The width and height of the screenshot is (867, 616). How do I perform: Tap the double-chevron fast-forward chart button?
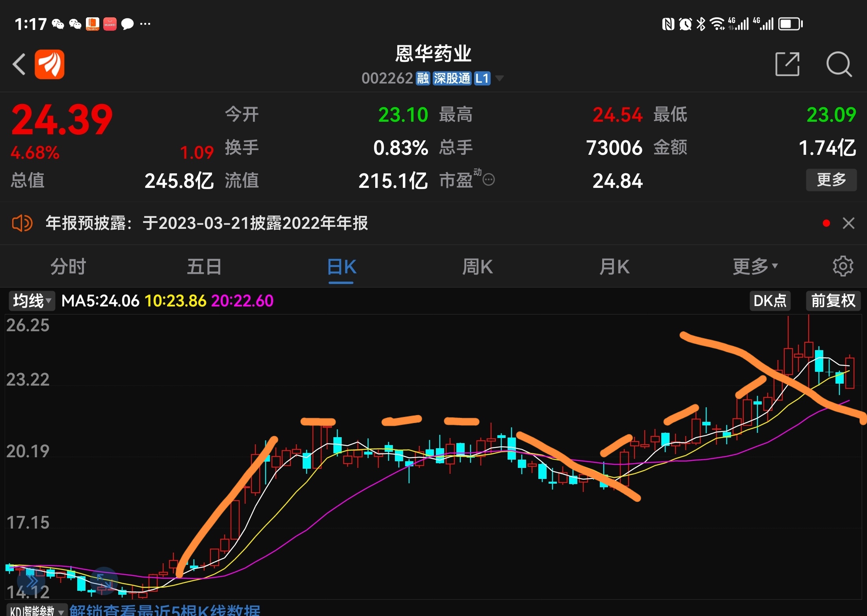tap(32, 581)
